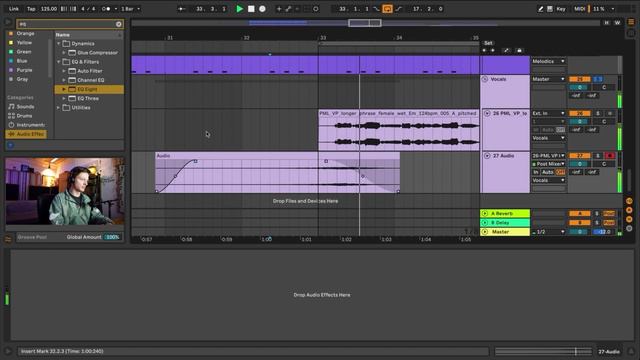Solo track 27 Audio
The width and height of the screenshot is (640, 360).
[598, 156]
